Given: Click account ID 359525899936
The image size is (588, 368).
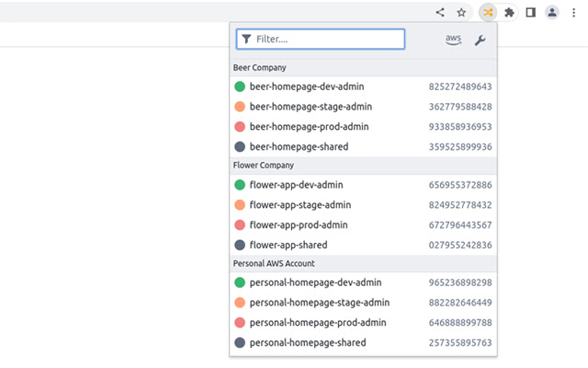Looking at the screenshot, I should 460,147.
